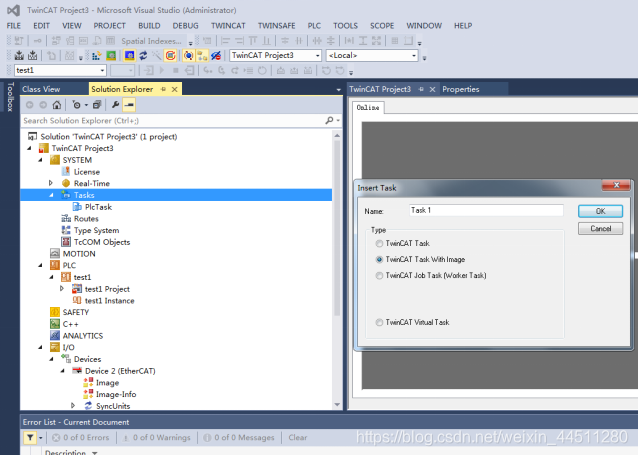The width and height of the screenshot is (638, 456).
Task: Click the ANALYTICS node icon
Action: [55, 336]
